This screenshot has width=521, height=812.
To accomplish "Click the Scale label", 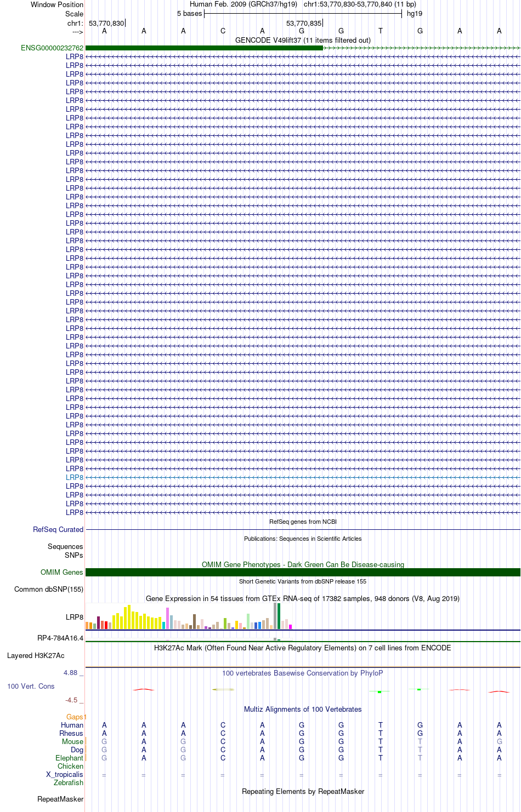I will (75, 14).
